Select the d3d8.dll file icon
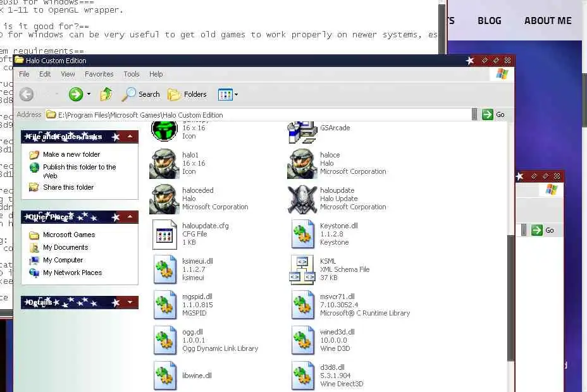This screenshot has width=587, height=392. pos(302,376)
